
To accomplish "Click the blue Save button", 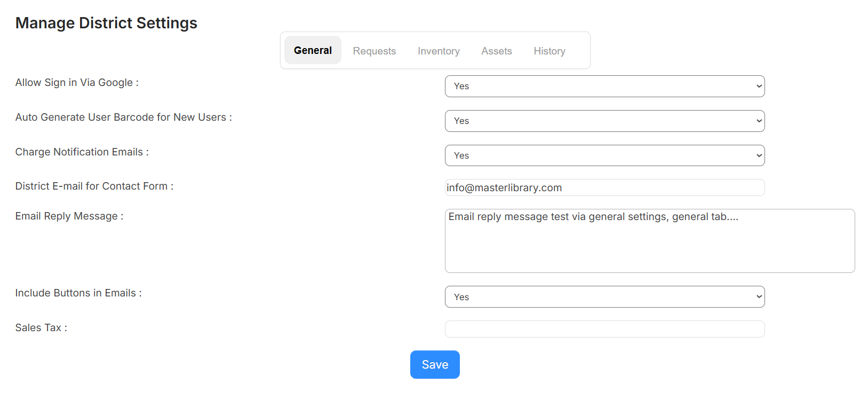I will [435, 364].
